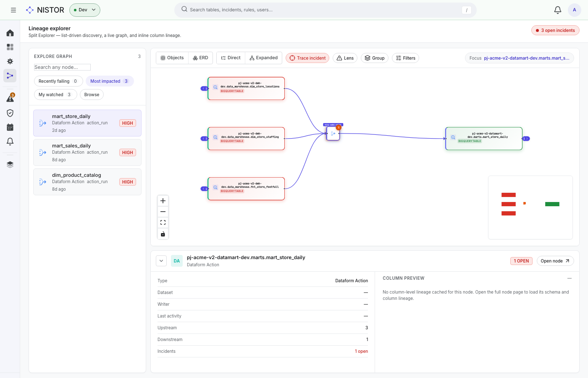Click the Upstream row value 3
Viewport: 588px width, 378px height.
367,328
